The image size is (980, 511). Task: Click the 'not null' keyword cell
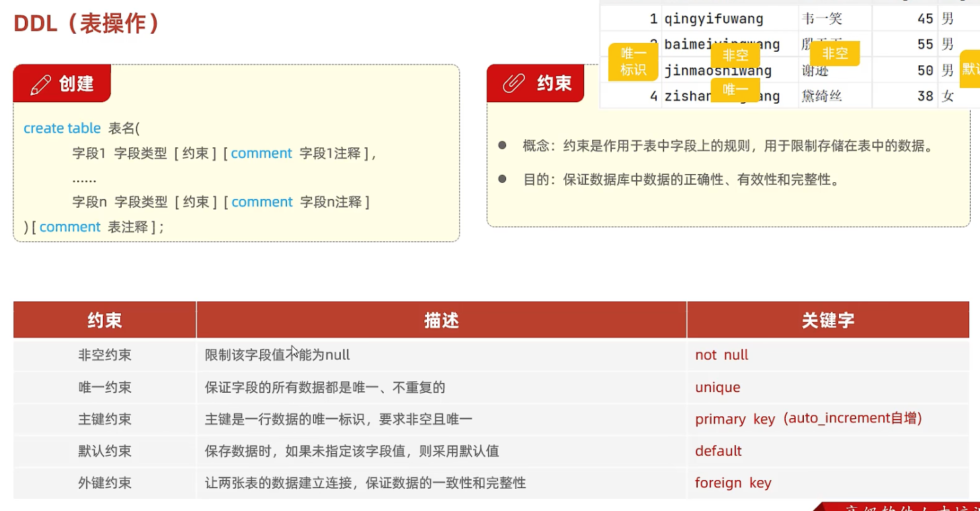(828, 355)
